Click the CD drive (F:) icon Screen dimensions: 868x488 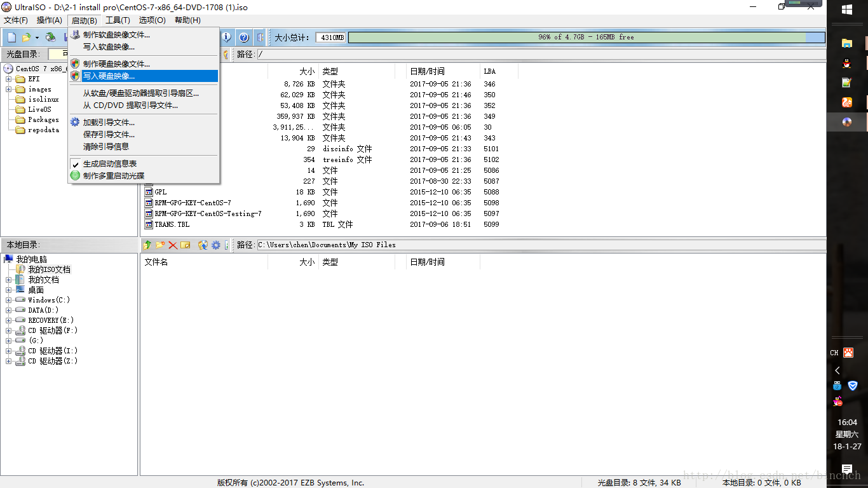20,330
